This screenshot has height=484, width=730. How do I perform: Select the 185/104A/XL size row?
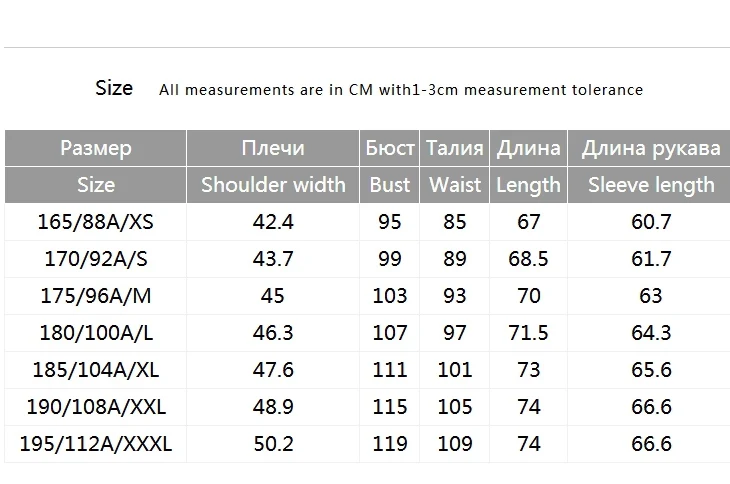[96, 370]
